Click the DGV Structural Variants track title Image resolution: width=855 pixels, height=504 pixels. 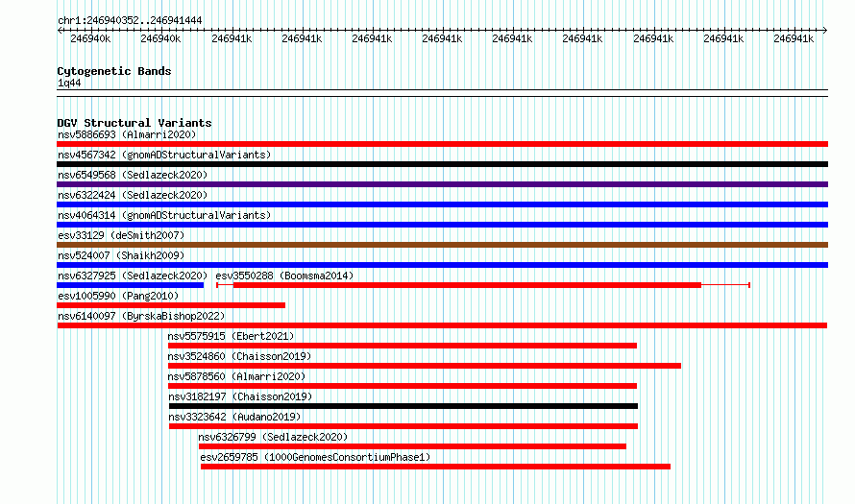point(134,123)
